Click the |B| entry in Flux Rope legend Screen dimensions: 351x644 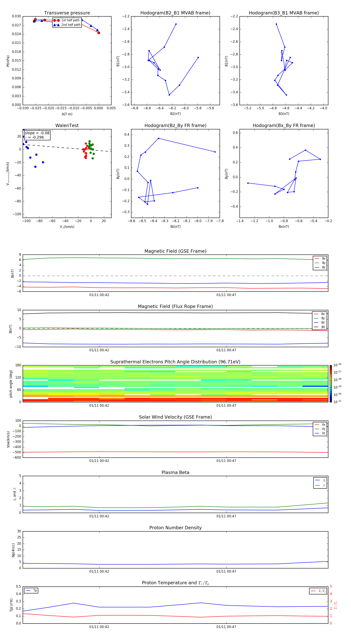pyautogui.click(x=320, y=327)
